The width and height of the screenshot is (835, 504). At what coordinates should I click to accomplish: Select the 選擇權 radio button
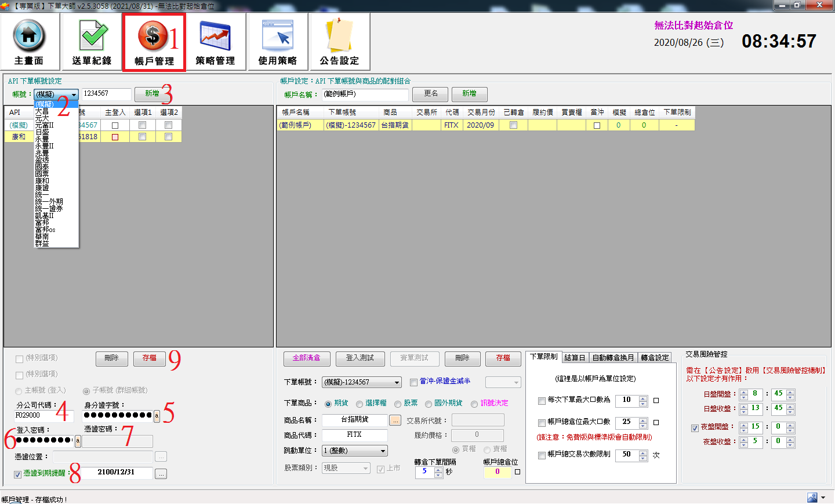[360, 404]
